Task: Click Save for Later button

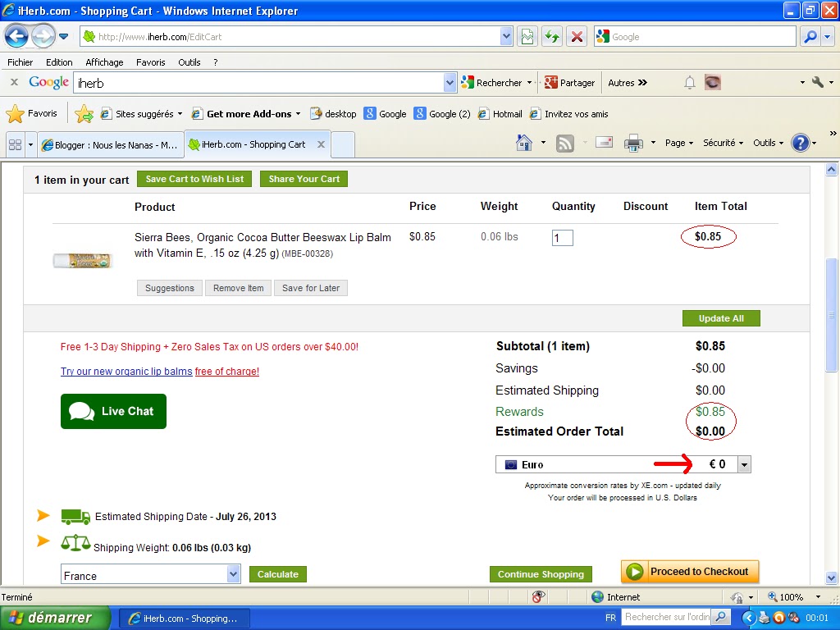Action: [311, 288]
